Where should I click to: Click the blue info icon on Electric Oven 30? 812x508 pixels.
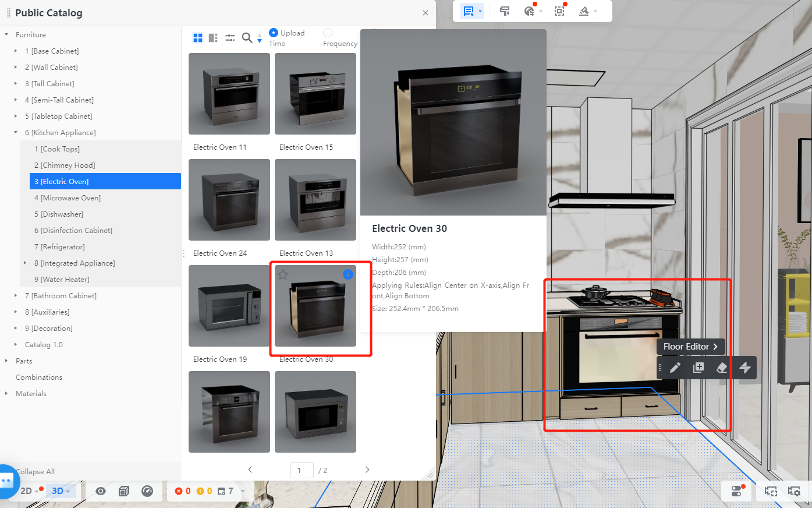(348, 274)
